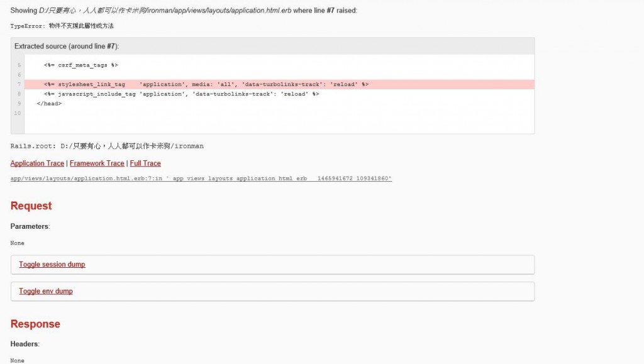The image size is (644, 364).
Task: Click the Parameters label
Action: click(30, 226)
